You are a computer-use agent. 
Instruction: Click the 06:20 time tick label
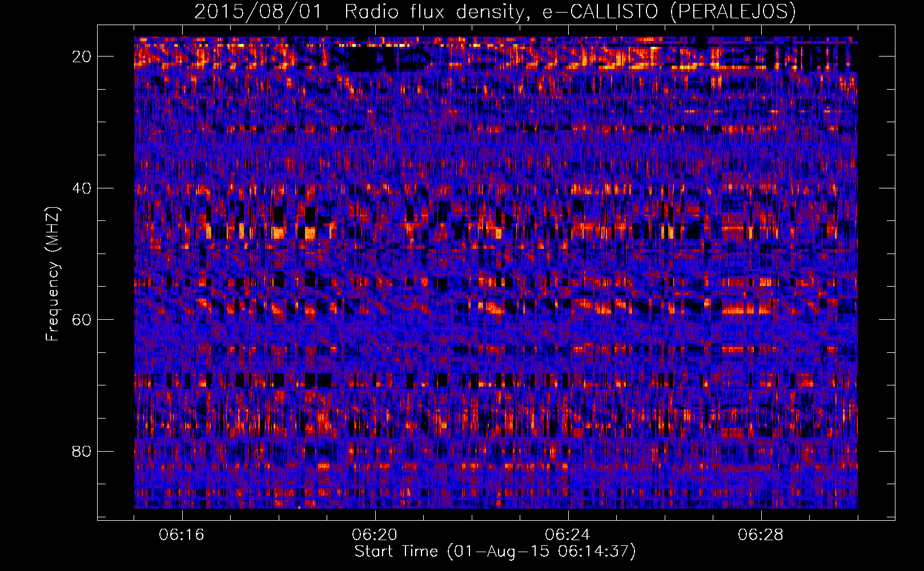click(x=375, y=535)
